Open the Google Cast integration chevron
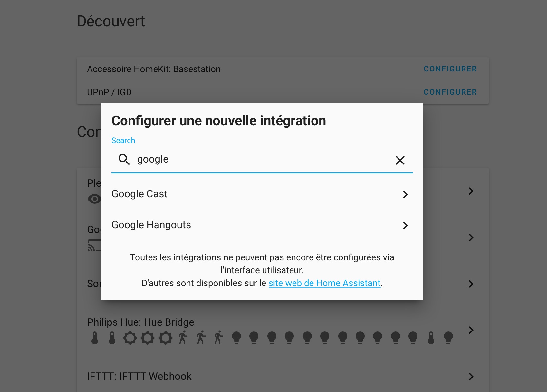The width and height of the screenshot is (547, 392). coord(405,194)
